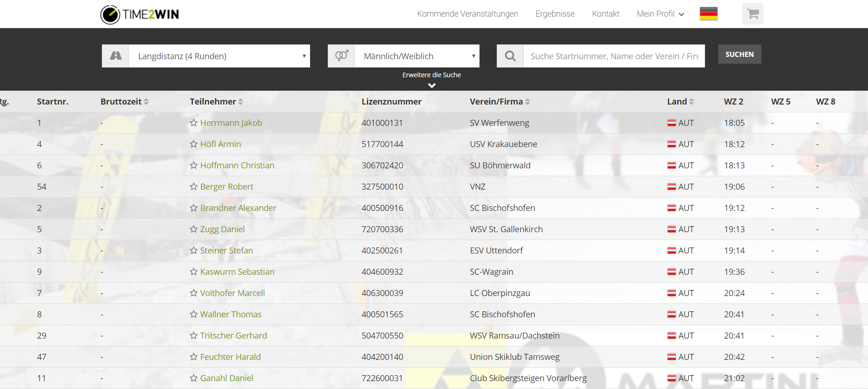The image size is (868, 389).
Task: Star favorite Tritscher Gerhard
Action: click(x=194, y=335)
